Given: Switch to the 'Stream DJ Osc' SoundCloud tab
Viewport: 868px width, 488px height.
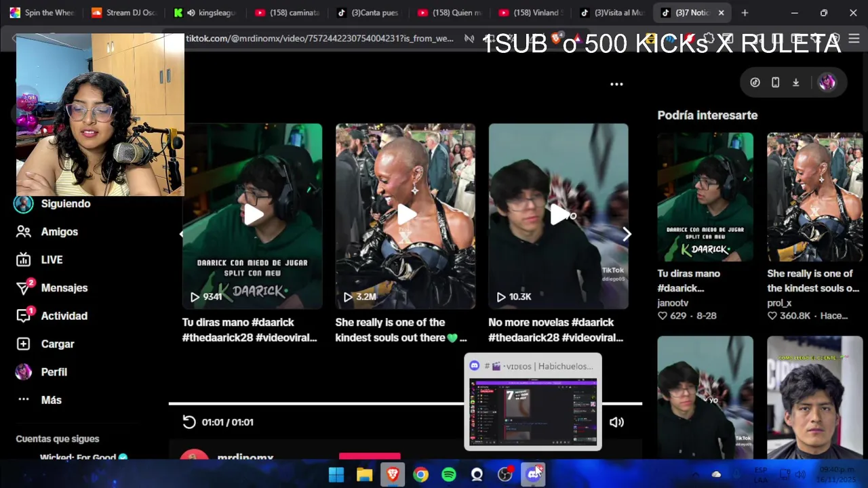Looking at the screenshot, I should (123, 13).
